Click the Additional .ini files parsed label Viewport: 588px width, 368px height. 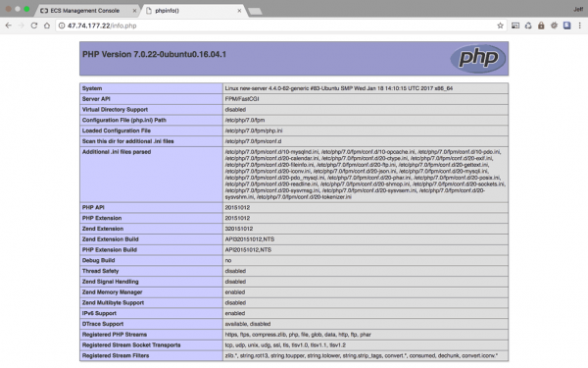click(x=117, y=152)
